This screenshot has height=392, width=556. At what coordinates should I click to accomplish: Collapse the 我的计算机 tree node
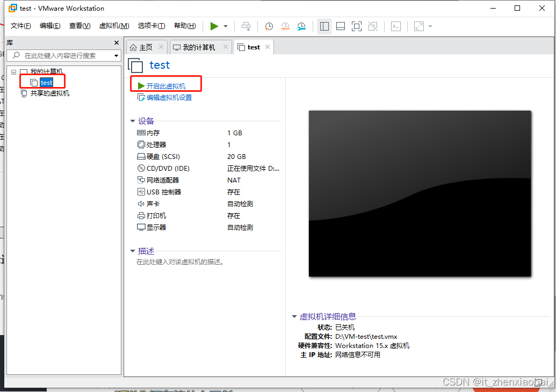coord(14,72)
